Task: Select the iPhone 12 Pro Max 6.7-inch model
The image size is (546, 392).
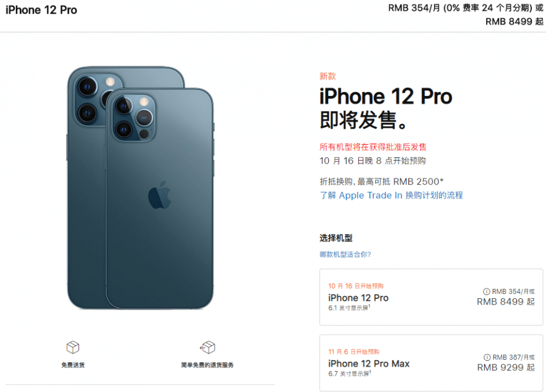Action: [431, 363]
